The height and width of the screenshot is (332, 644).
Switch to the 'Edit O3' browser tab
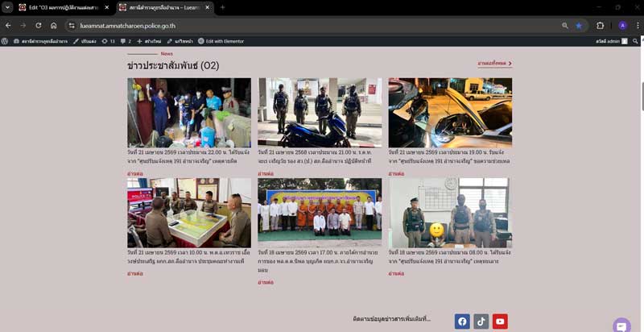tap(63, 7)
